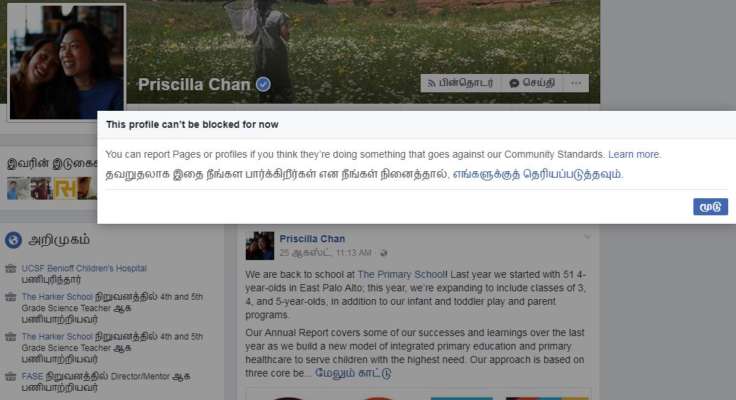
Task: Open the Learn more link
Action: click(634, 154)
